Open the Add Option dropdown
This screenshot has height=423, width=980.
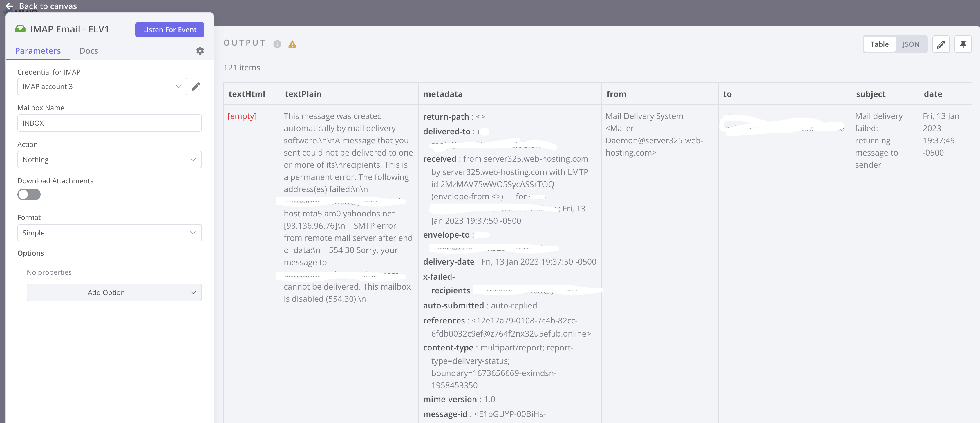114,292
